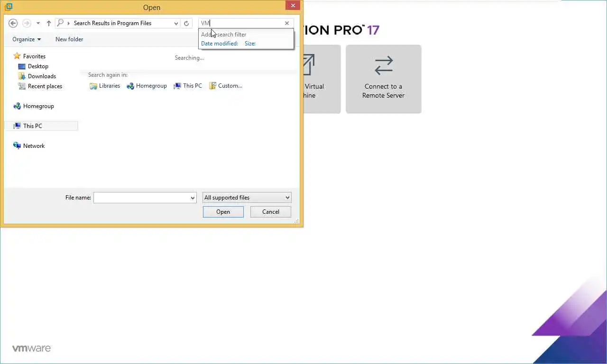Search again in Homegroup
The width and height of the screenshot is (607, 364).
pos(147,86)
